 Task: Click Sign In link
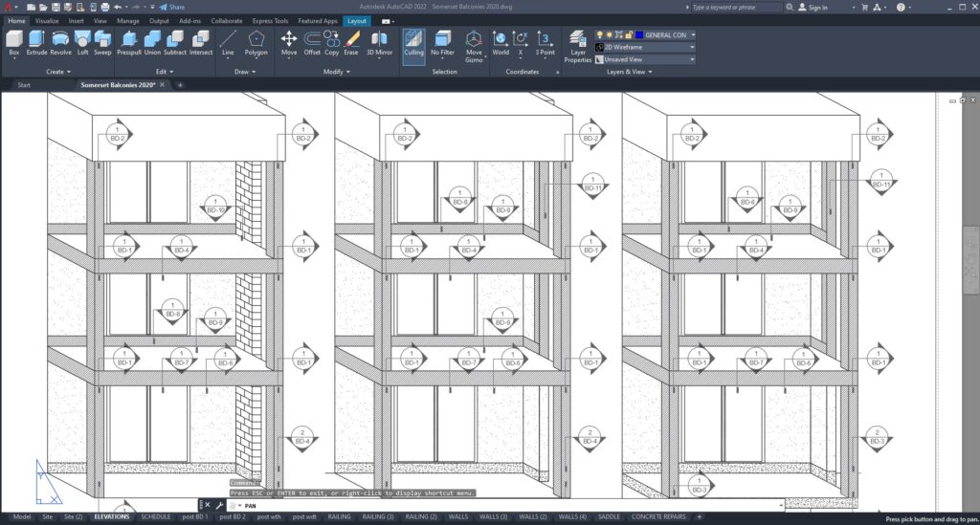tap(816, 7)
